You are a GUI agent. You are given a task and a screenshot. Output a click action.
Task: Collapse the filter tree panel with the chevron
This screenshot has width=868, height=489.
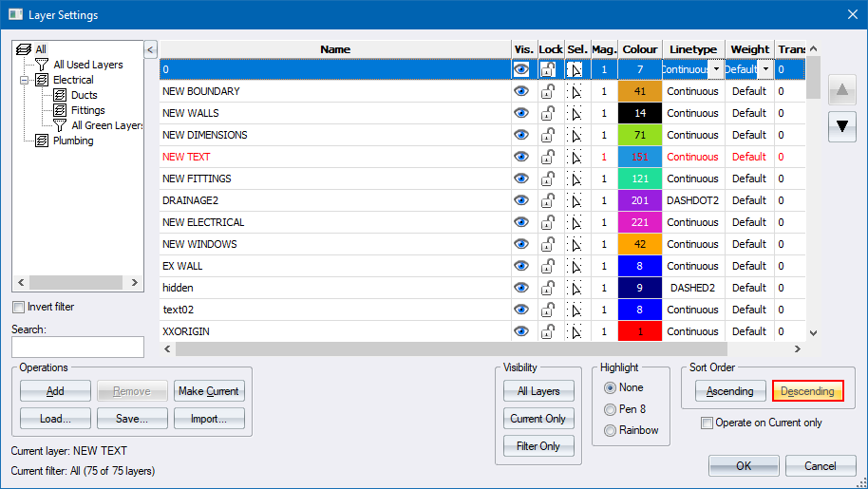tap(150, 49)
